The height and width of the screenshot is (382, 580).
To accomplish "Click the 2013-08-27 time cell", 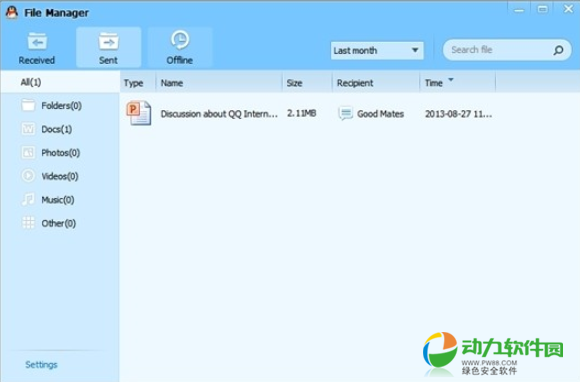I will 458,114.
